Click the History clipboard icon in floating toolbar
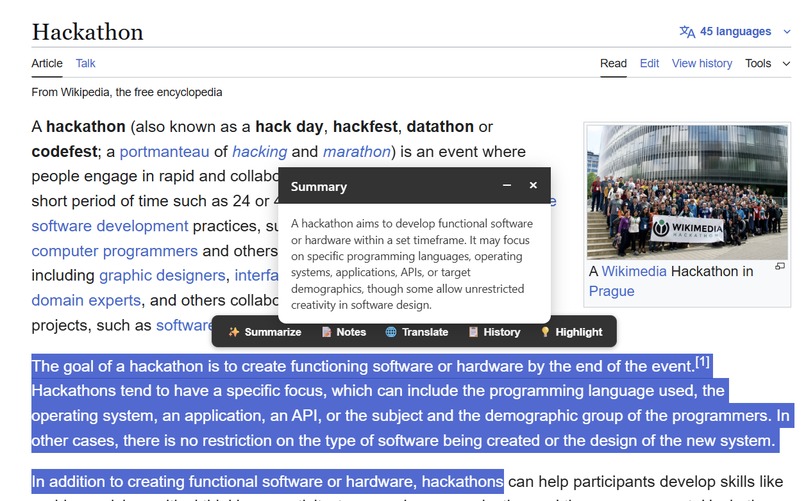This screenshot has width=806, height=501. (473, 332)
